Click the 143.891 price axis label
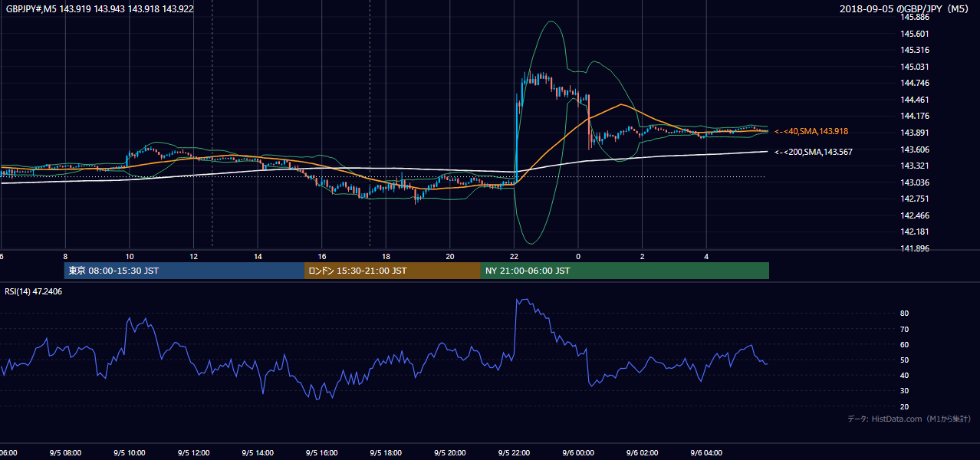 (x=915, y=133)
